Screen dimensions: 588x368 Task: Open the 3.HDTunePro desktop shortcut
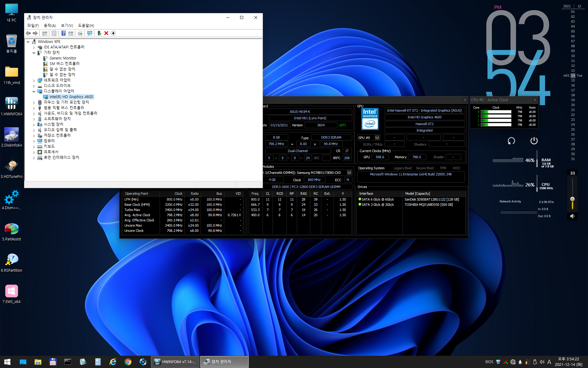click(12, 169)
